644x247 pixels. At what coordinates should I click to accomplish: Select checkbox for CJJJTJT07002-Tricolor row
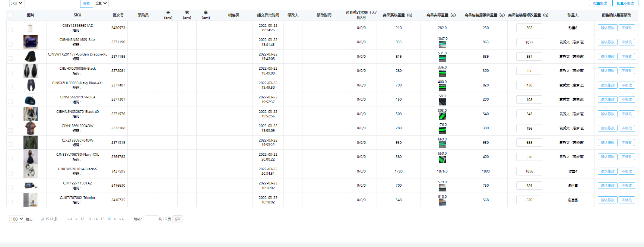[x=10, y=202]
